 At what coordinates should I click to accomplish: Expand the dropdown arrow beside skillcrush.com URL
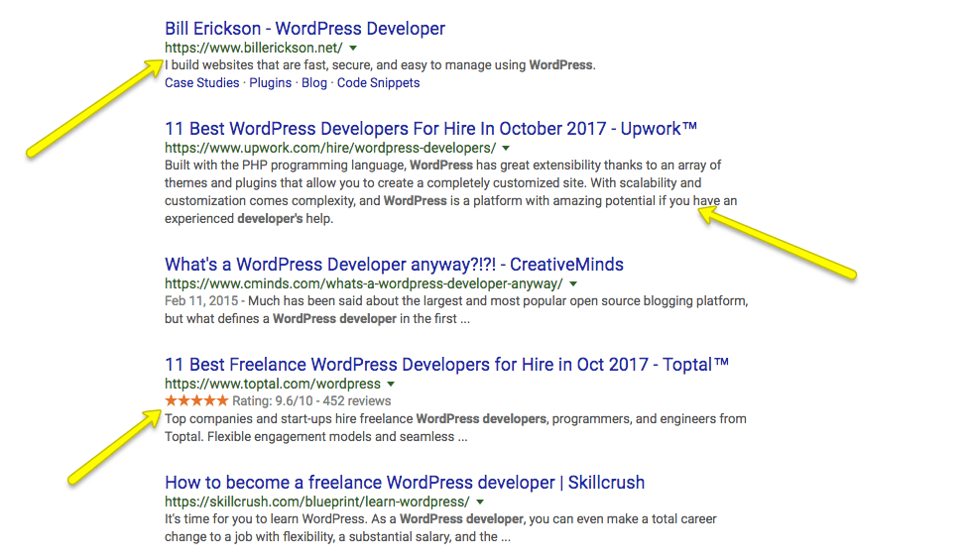click(480, 502)
